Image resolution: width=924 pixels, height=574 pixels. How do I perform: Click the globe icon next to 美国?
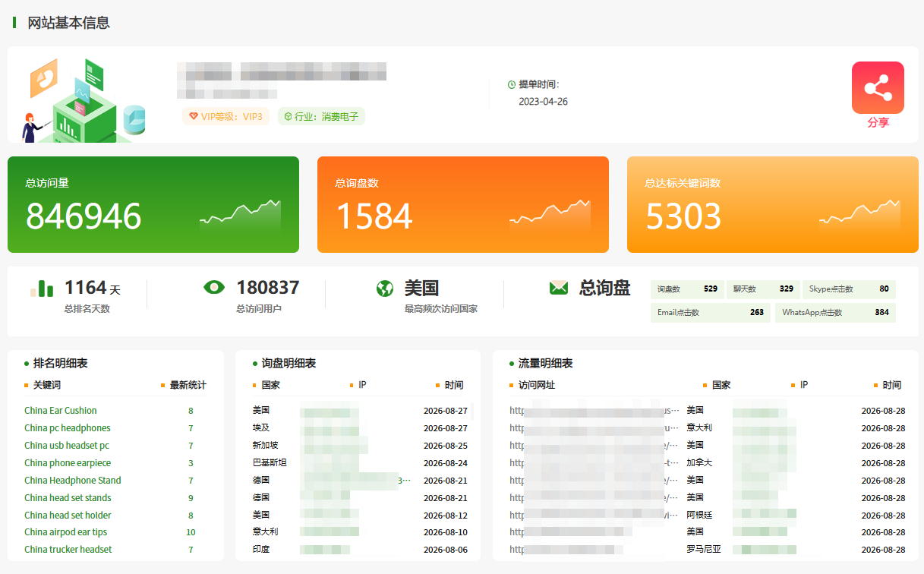(385, 289)
